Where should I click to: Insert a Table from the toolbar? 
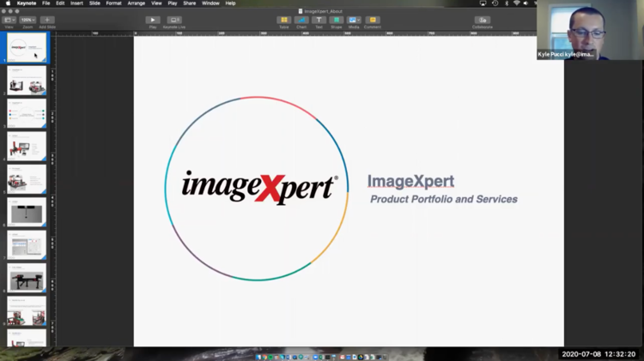pyautogui.click(x=284, y=20)
